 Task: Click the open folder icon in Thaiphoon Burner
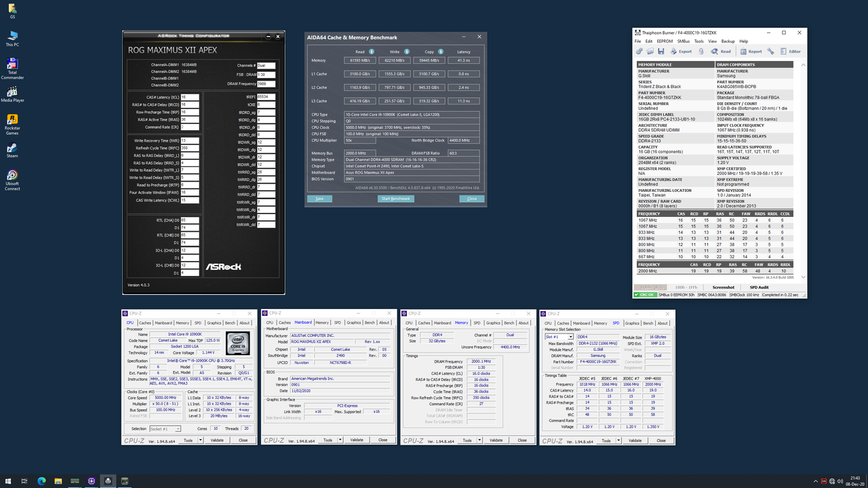pyautogui.click(x=650, y=51)
